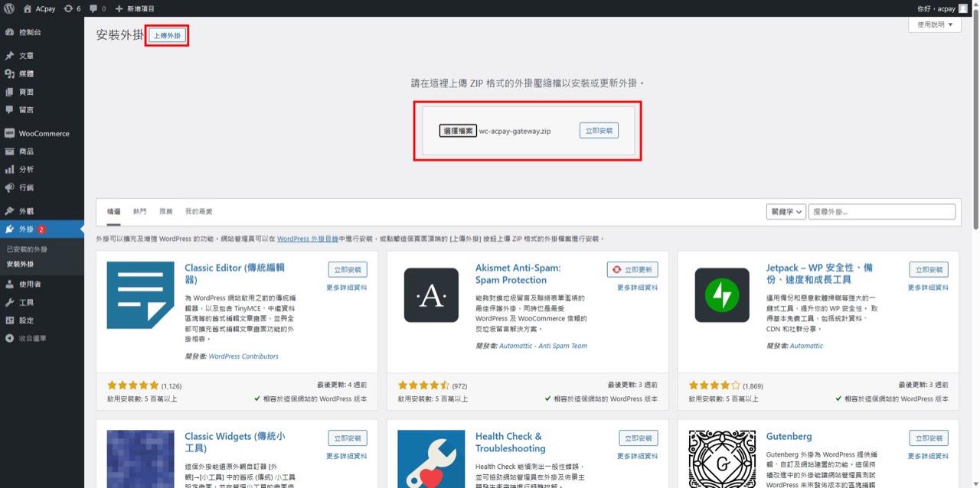Viewport: 980px width, 488px height.
Task: Click the wc-acpay-gateway.zip file name
Action: tap(514, 132)
